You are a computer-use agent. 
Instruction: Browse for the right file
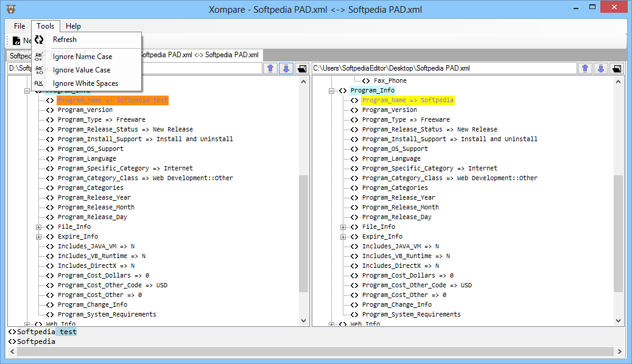[x=617, y=69]
